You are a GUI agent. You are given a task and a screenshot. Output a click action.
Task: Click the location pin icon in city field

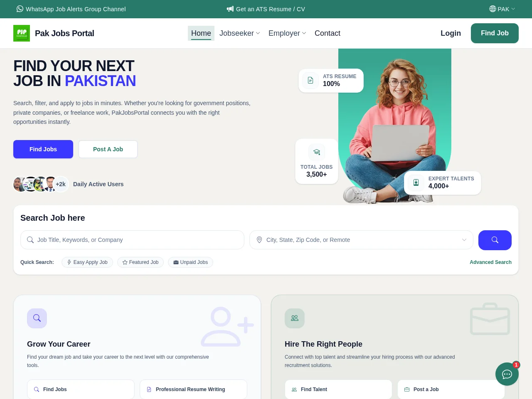click(259, 240)
